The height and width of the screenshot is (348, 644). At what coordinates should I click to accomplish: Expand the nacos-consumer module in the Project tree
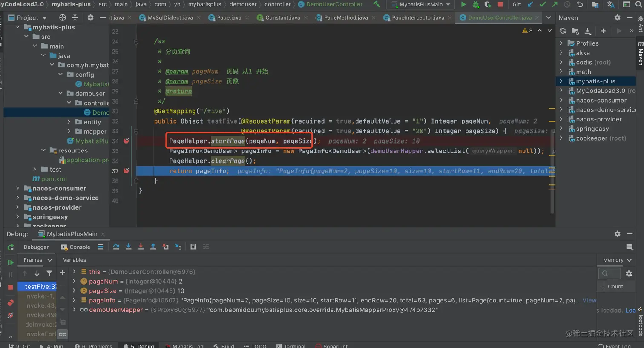click(x=17, y=188)
